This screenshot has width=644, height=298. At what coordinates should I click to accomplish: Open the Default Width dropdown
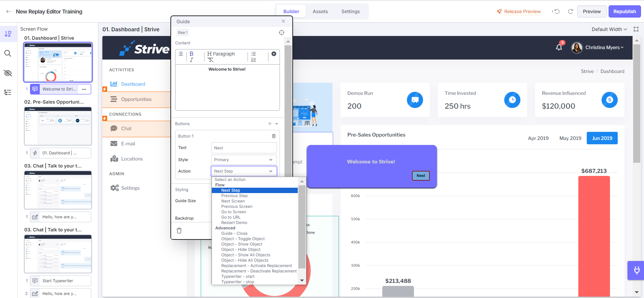coord(609,29)
